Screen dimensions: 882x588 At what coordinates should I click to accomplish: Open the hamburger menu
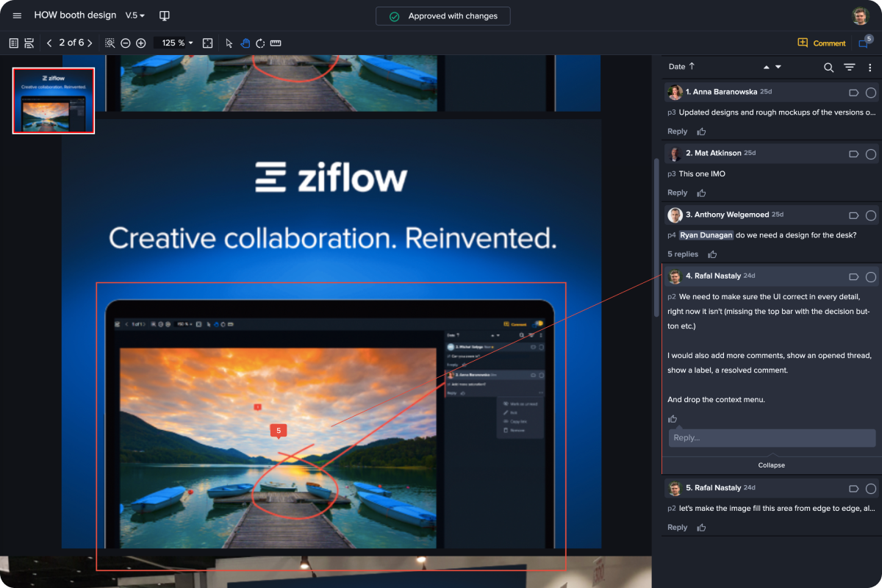[16, 15]
